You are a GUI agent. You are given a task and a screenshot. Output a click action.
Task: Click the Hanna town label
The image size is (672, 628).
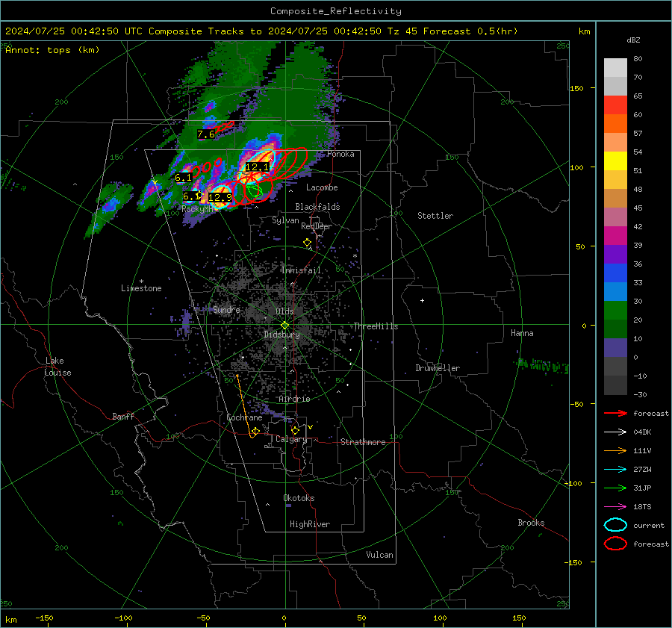[x=522, y=333]
